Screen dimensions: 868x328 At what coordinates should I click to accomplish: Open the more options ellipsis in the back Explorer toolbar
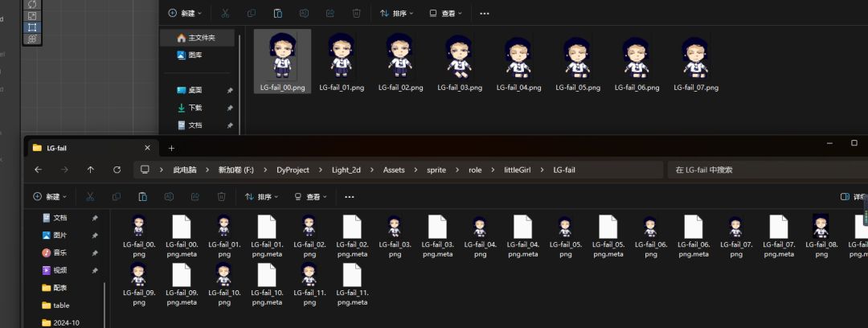[x=485, y=14]
